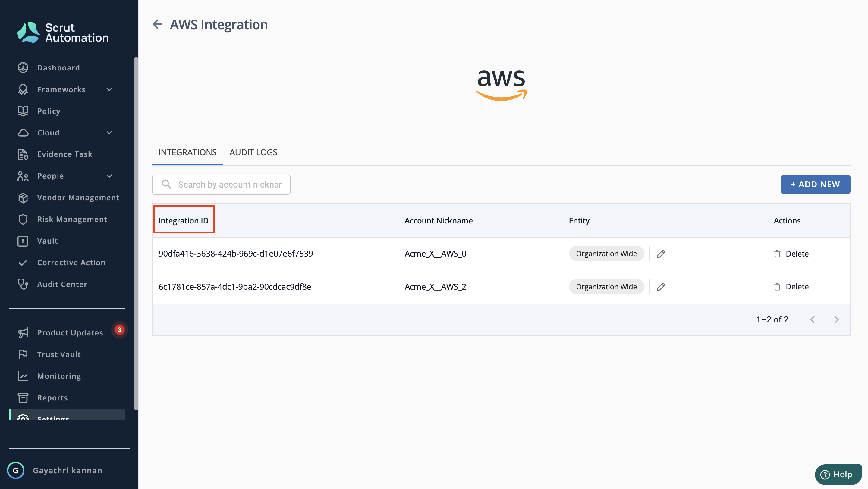Click trash icon for Acme_X__AWS_0 row

click(x=777, y=254)
